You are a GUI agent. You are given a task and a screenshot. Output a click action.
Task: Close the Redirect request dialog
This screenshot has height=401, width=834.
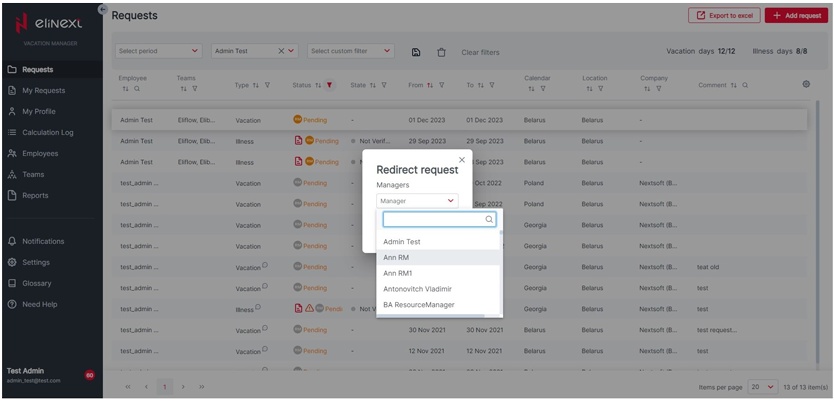461,160
